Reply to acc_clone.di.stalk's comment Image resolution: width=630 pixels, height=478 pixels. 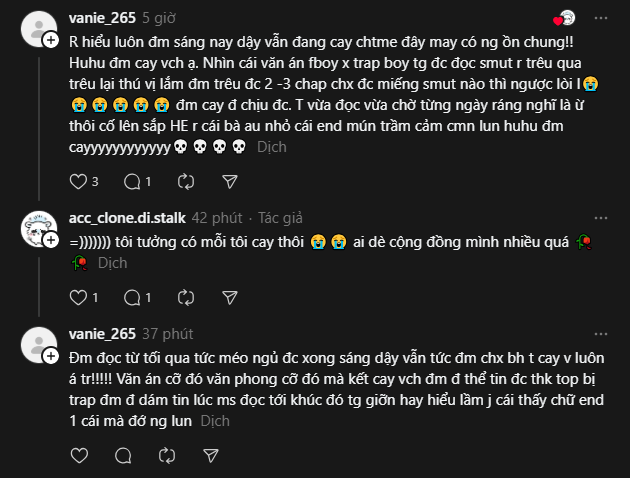131,297
